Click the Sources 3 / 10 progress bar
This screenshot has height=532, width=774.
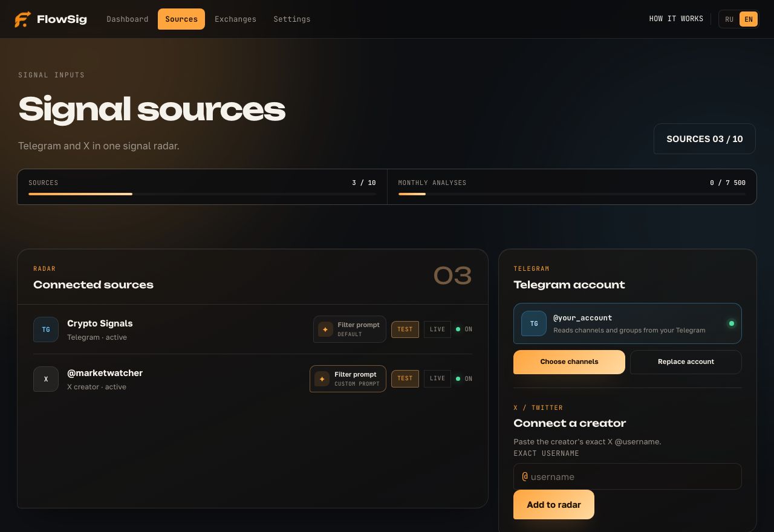point(202,194)
